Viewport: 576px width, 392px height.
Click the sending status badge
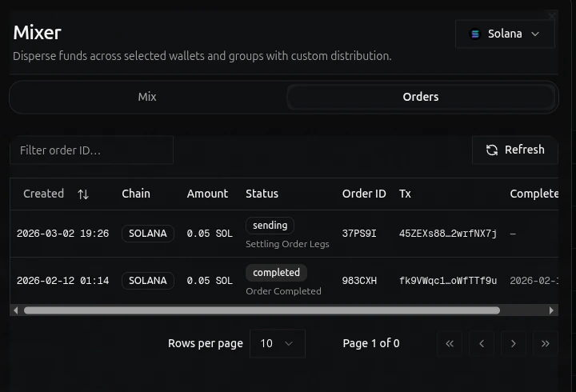click(270, 226)
